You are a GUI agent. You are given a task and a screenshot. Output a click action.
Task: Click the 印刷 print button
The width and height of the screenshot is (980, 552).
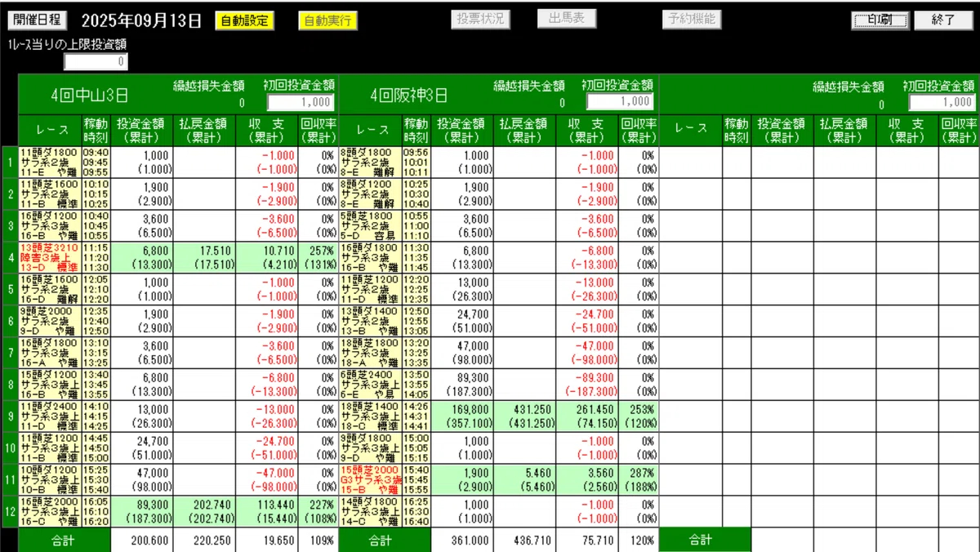(x=880, y=20)
